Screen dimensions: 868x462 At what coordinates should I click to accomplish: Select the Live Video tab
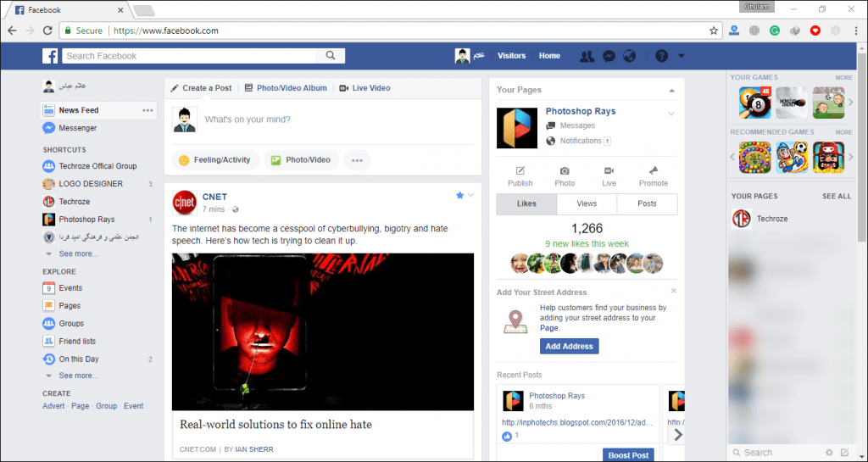pyautogui.click(x=364, y=88)
